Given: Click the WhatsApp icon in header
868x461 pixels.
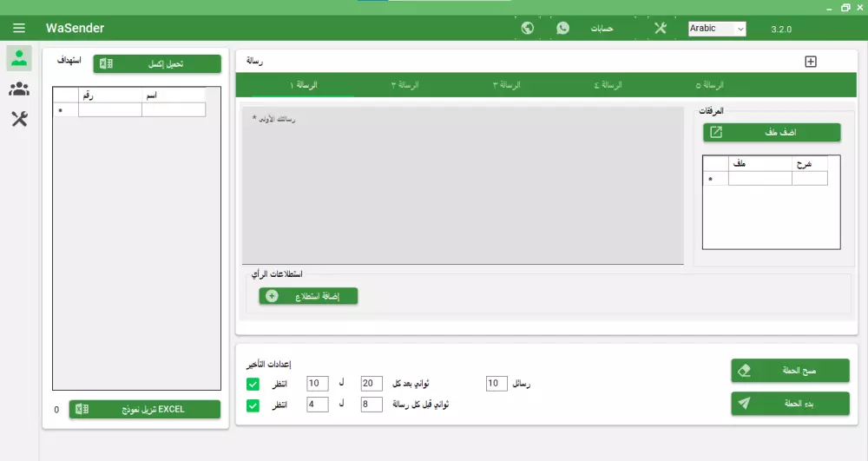Looking at the screenshot, I should coord(563,28).
